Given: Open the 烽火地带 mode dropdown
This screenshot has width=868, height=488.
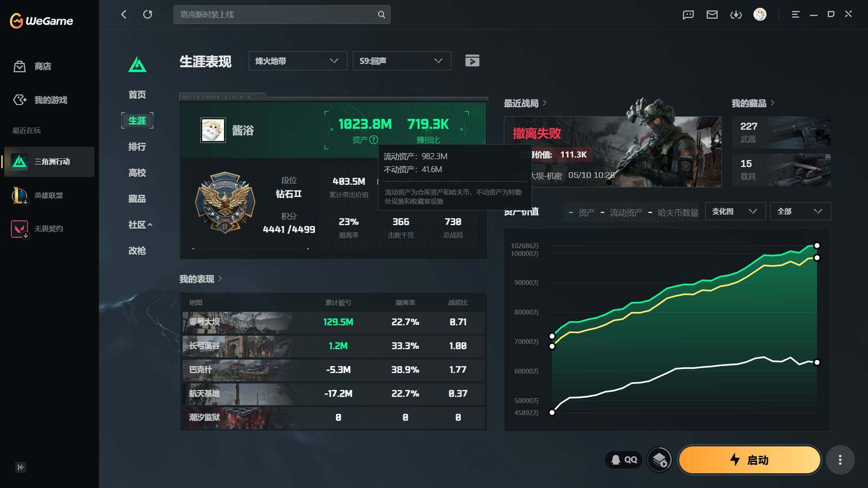Looking at the screenshot, I should point(298,61).
